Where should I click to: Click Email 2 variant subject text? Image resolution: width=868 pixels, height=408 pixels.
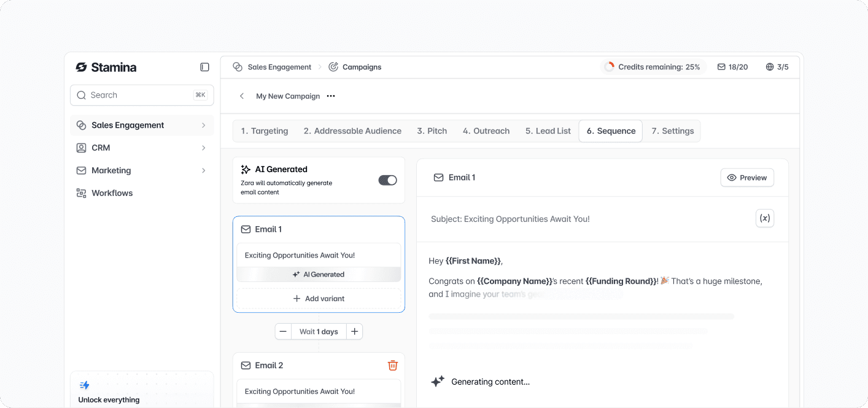(300, 391)
